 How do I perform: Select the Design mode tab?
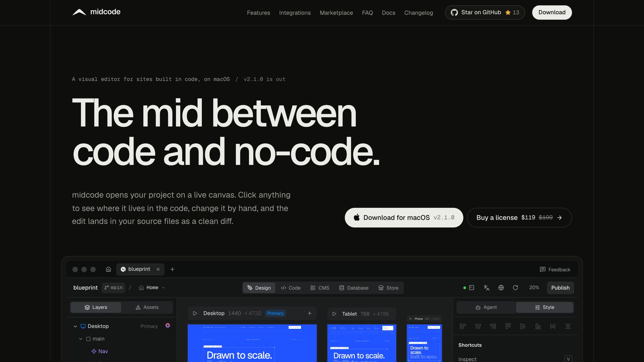coord(259,288)
